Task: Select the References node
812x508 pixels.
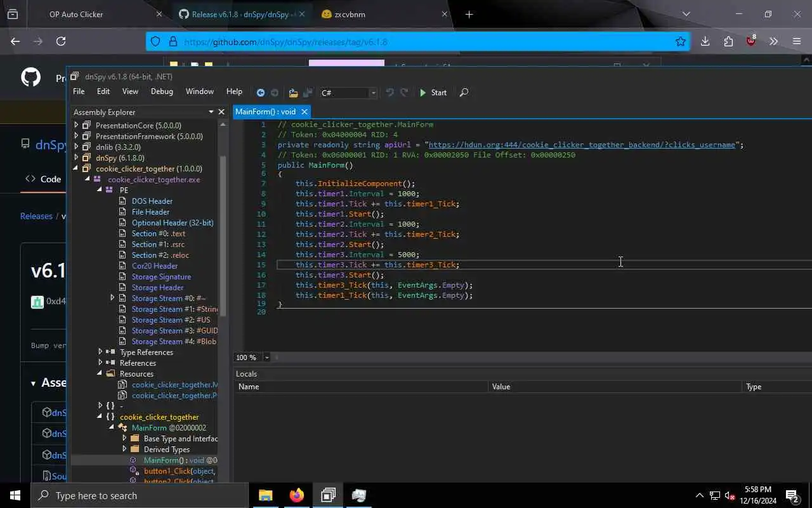Action: click(x=138, y=363)
